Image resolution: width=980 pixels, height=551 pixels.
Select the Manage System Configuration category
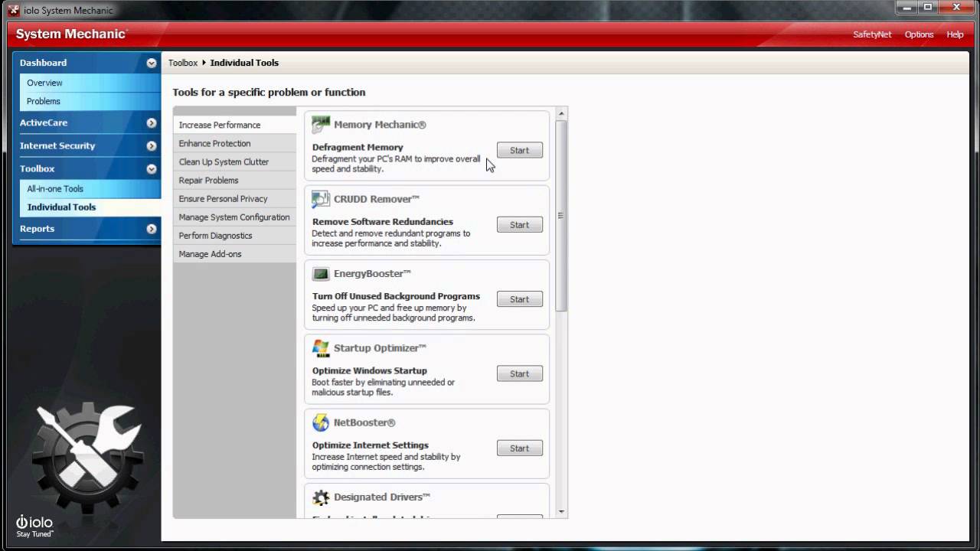tap(234, 217)
